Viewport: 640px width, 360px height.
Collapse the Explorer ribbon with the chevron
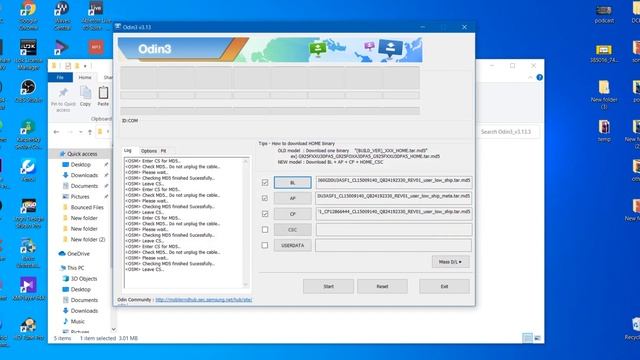click(530, 77)
